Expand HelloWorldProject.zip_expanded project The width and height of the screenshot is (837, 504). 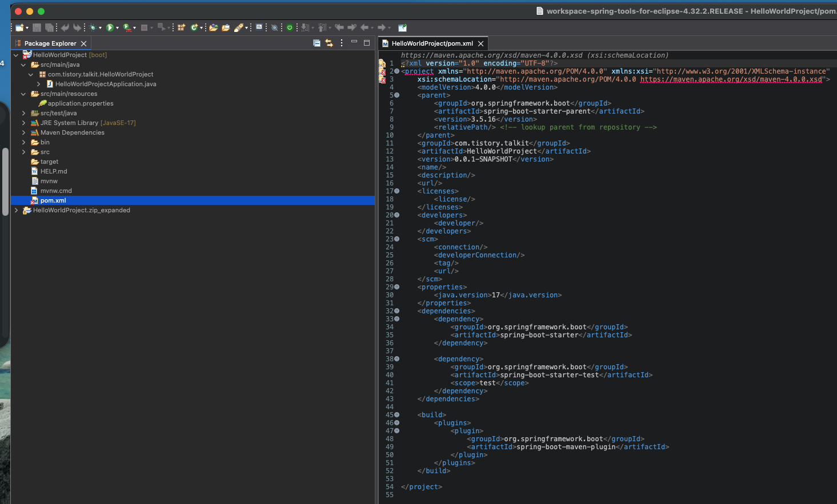point(16,211)
